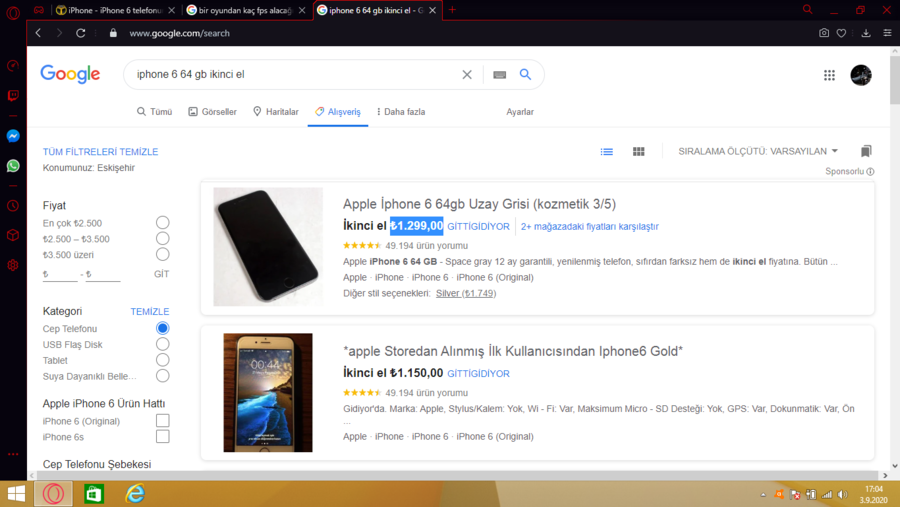The height and width of the screenshot is (507, 900).
Task: Open History clock icon in sidebar
Action: (x=13, y=206)
